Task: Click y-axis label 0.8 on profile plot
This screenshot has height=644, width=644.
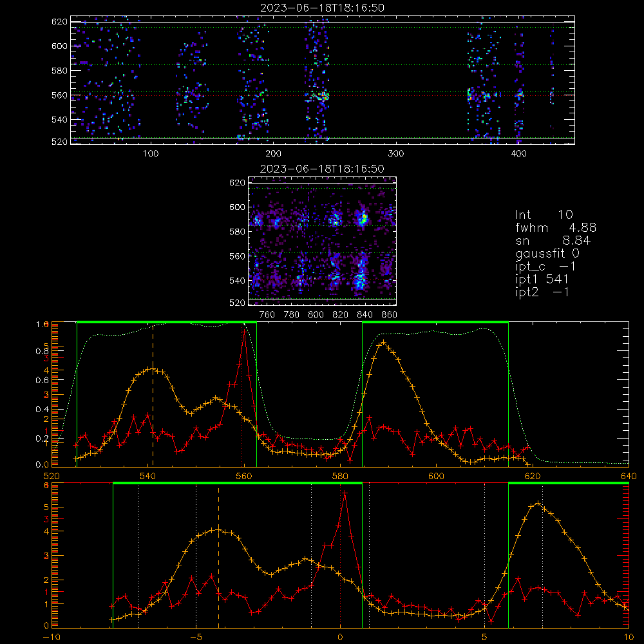Action: point(43,351)
